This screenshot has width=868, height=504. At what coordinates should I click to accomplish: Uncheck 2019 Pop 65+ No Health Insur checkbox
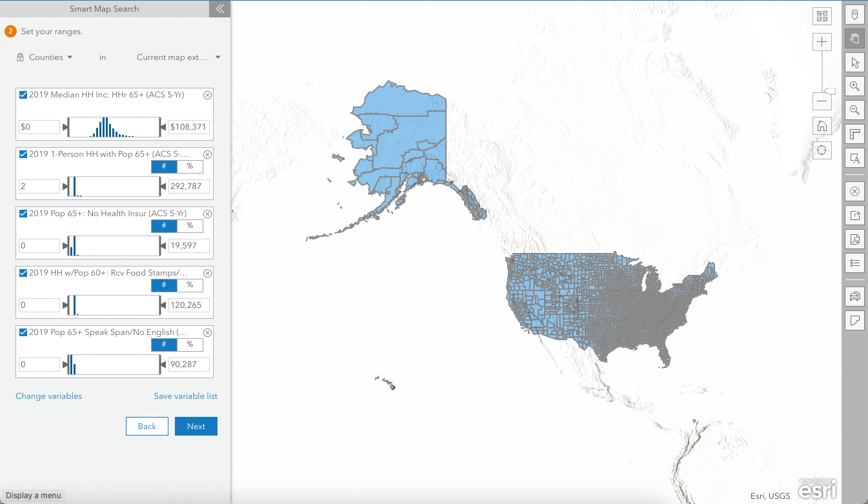[23, 214]
